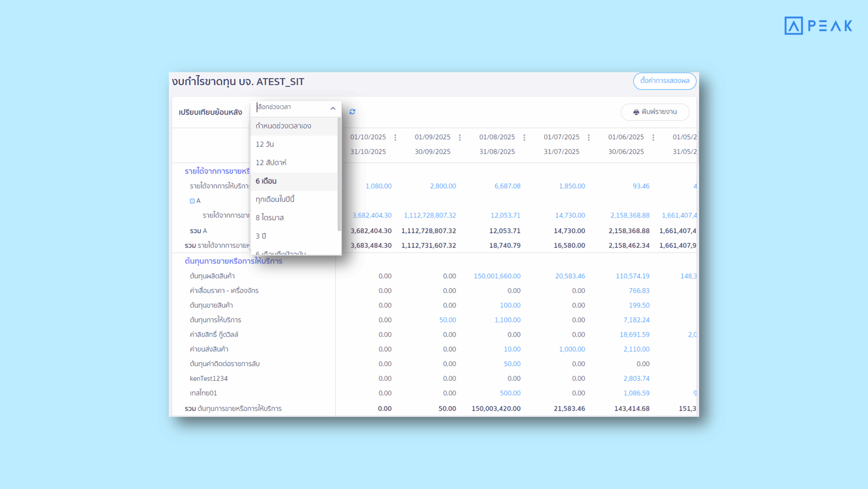The width and height of the screenshot is (868, 489).
Task: Select กำหนดช่วงเวลาเอง option
Action: [x=283, y=126]
